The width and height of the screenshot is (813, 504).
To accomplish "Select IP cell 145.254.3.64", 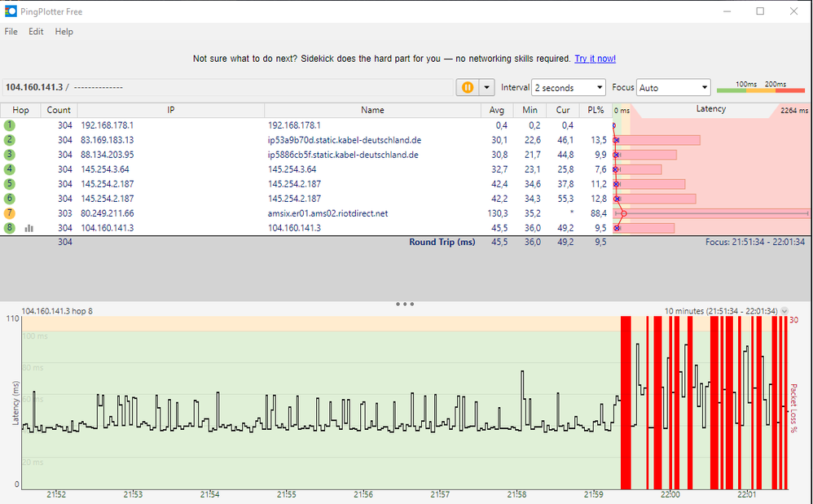I will click(105, 169).
